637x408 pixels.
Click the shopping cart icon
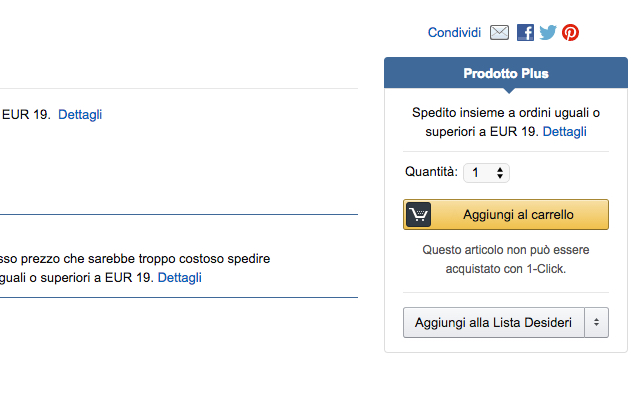click(418, 215)
